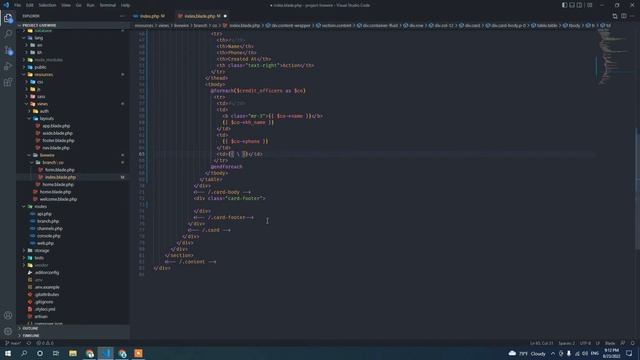Open the customize layout icon

click(x=589, y=5)
